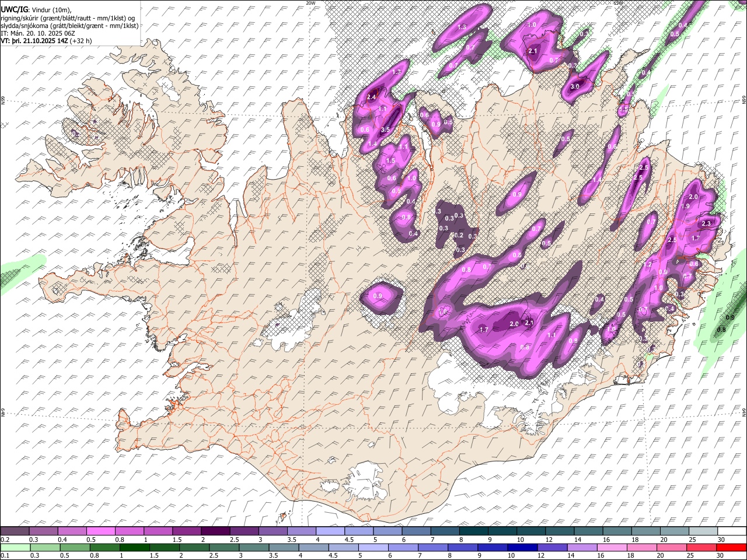The width and height of the screenshot is (747, 560).
Task: Select the pink upper legend swatch starting at 0.5
Action: tap(100, 531)
